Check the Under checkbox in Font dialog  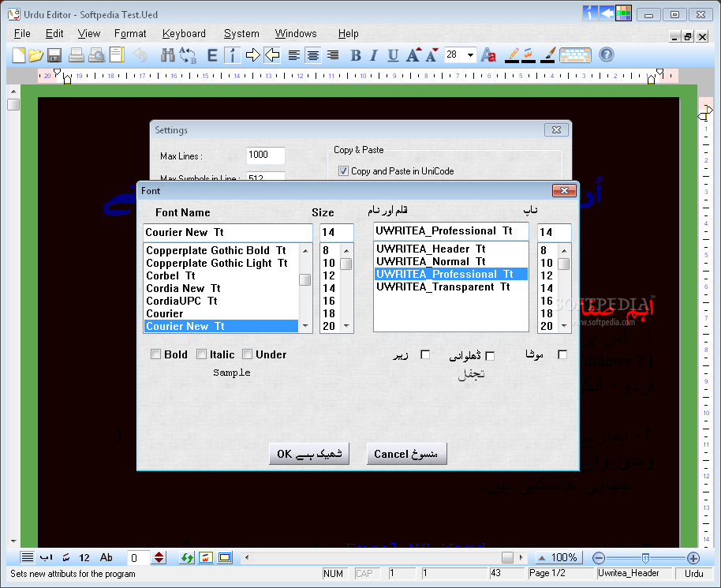coord(248,354)
